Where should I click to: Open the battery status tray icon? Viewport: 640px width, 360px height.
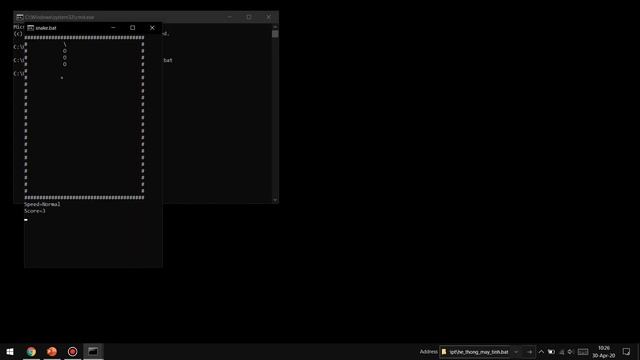tap(551, 352)
